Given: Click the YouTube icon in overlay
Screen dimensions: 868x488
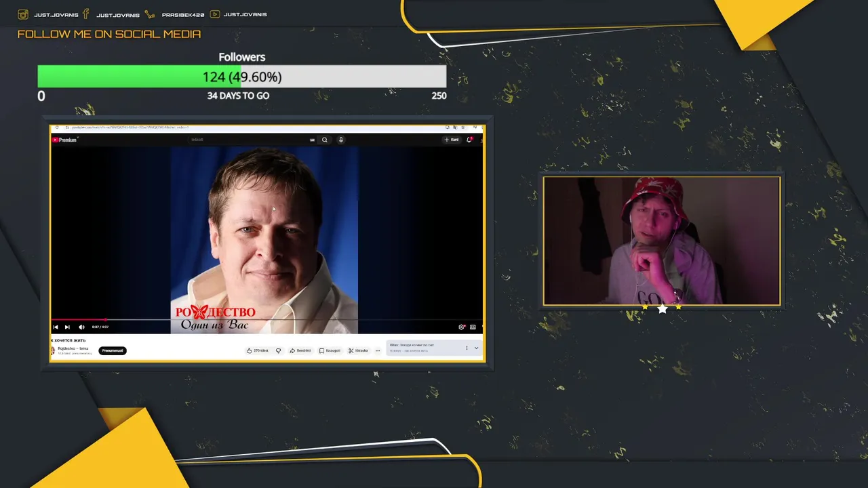Looking at the screenshot, I should pos(215,14).
